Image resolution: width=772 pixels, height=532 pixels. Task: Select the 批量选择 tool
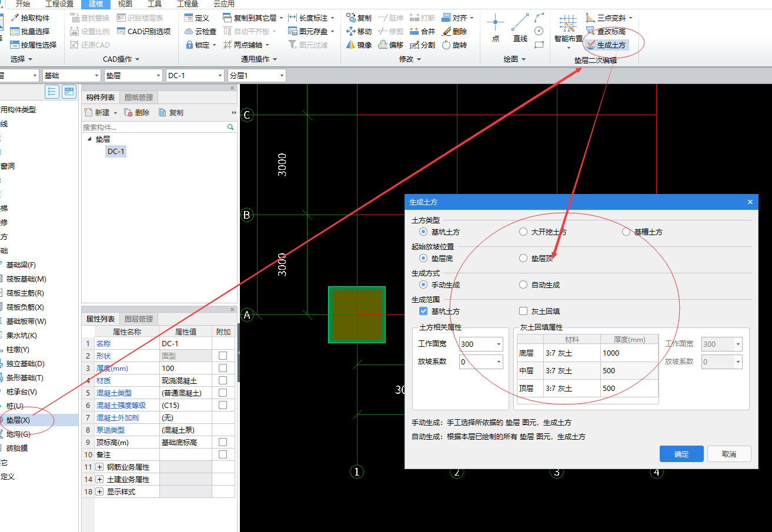click(31, 31)
